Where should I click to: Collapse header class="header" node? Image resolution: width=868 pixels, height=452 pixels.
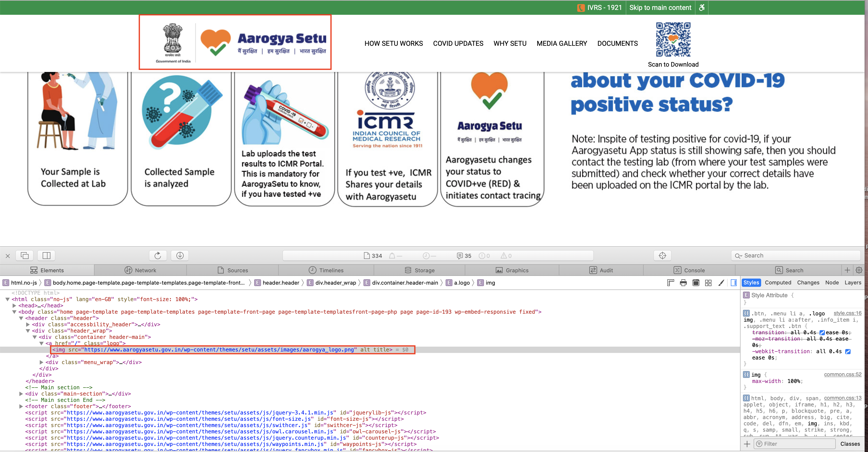click(21, 318)
